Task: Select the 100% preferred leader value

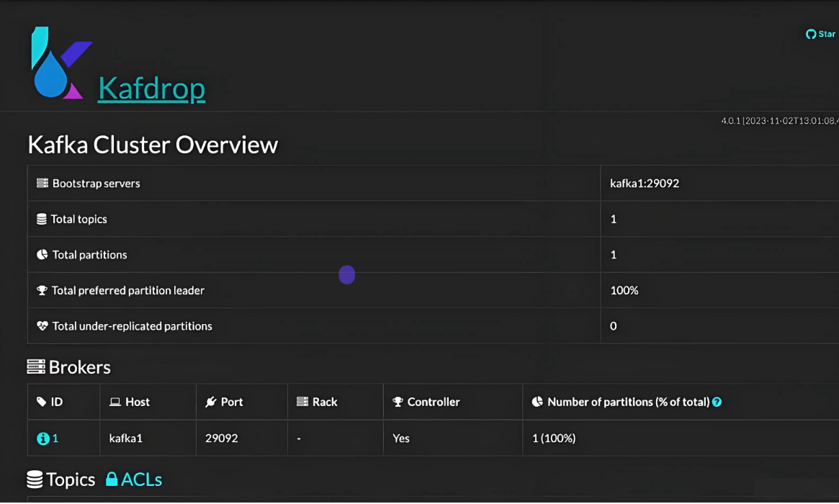Action: click(x=624, y=291)
